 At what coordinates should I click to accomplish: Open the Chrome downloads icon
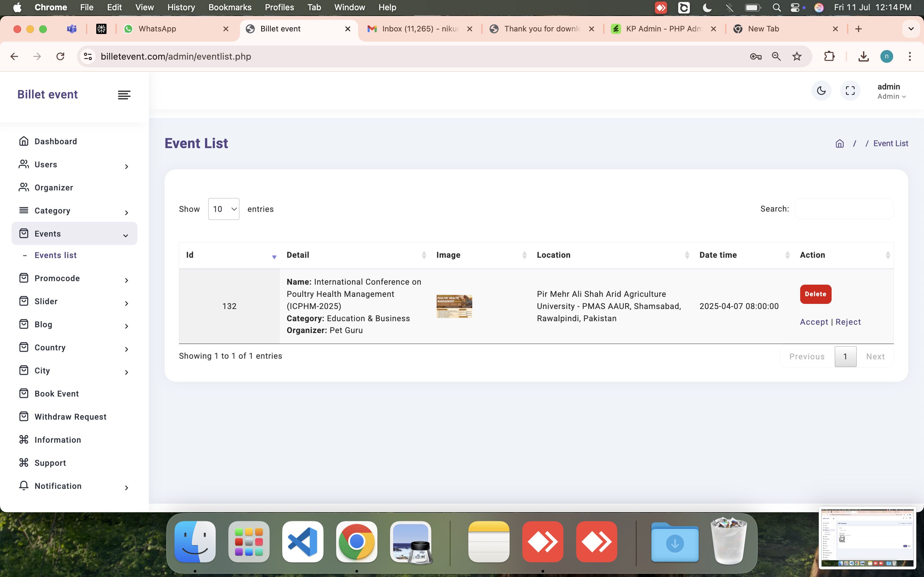[863, 56]
